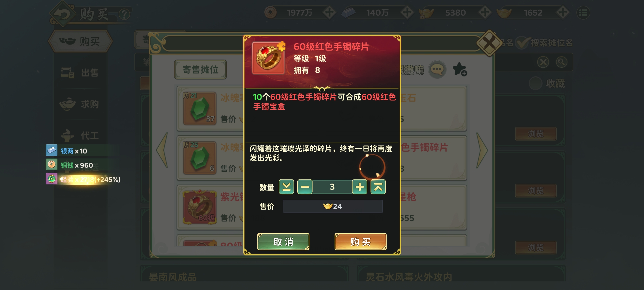The width and height of the screenshot is (644, 290).
Task: Select the 求购 sidebar tab
Action: 79,104
